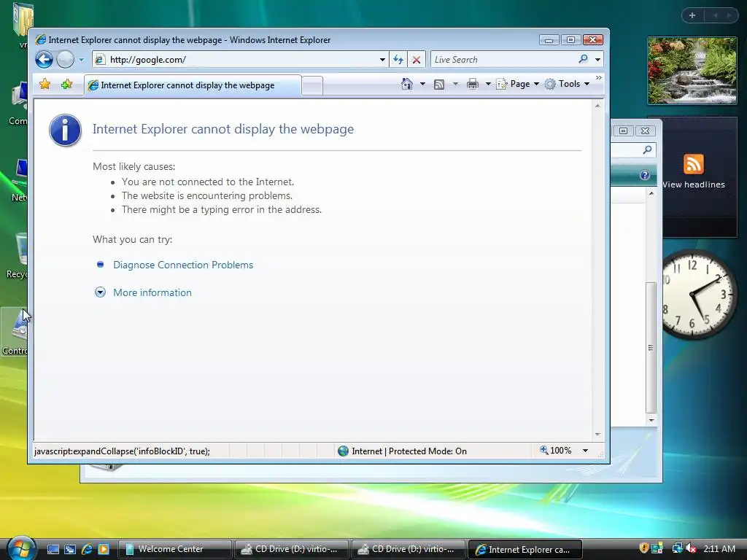Screen dimensions: 747x560
Task: Refresh the page with the Refresh icon
Action: [x=398, y=60]
